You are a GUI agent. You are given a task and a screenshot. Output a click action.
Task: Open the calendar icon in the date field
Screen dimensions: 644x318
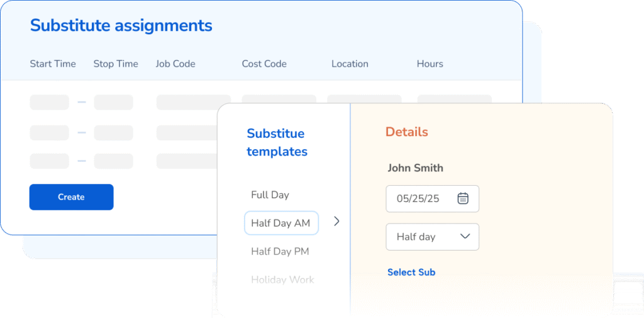(463, 198)
